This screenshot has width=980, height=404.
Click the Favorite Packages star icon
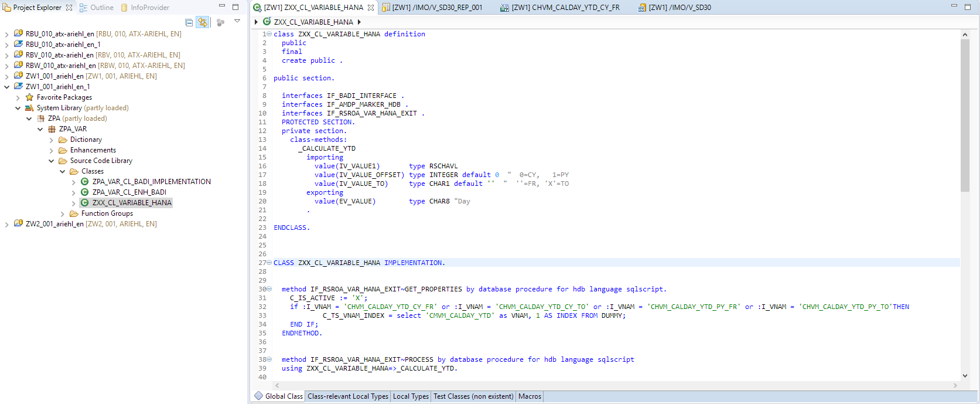tap(29, 97)
